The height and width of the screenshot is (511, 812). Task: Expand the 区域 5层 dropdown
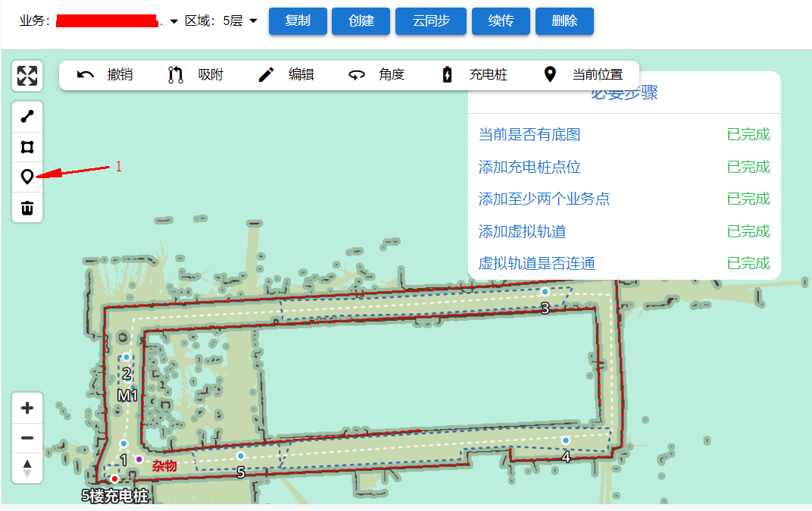tap(253, 21)
